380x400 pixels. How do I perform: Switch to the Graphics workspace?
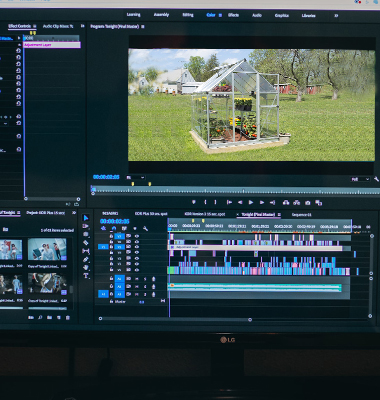(282, 15)
